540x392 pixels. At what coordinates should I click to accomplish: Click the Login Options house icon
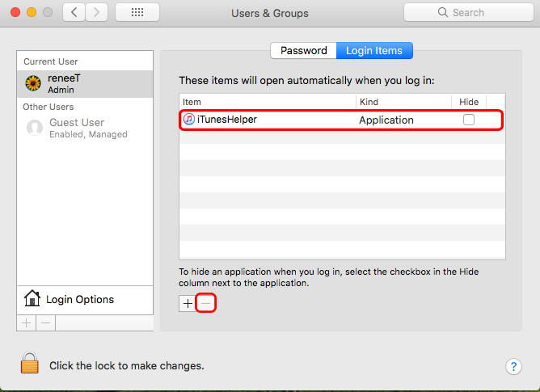(32, 299)
